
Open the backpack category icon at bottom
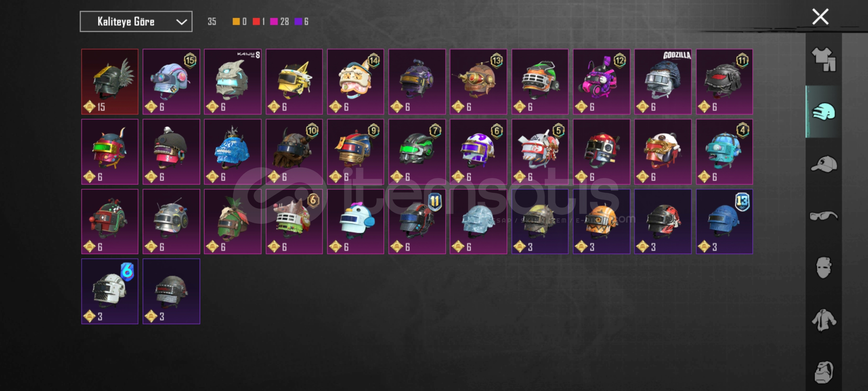[x=824, y=372]
